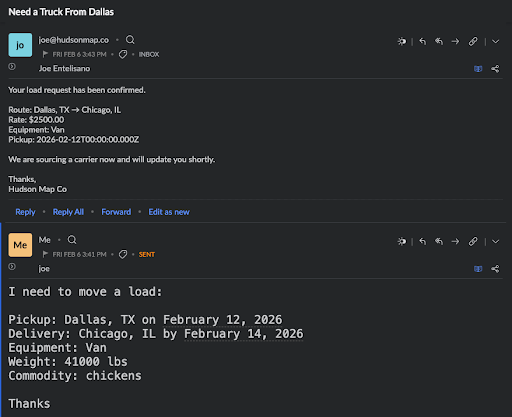The image size is (512, 417).
Task: Click the forward arrow icon on Joe's message
Action: (x=455, y=41)
